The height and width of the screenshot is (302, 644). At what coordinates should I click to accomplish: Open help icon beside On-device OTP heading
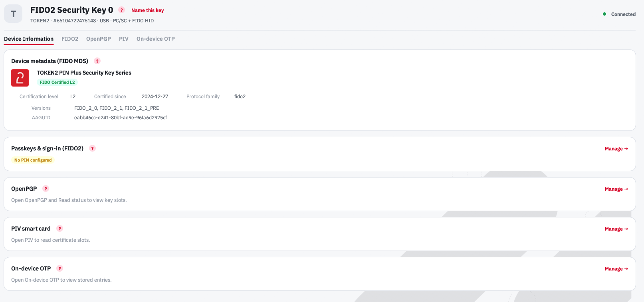[x=59, y=268]
